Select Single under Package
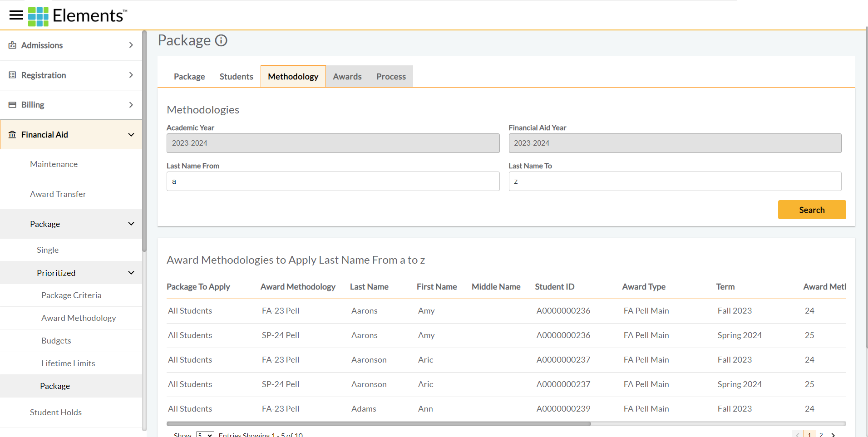Image resolution: width=868 pixels, height=437 pixels. [48, 250]
